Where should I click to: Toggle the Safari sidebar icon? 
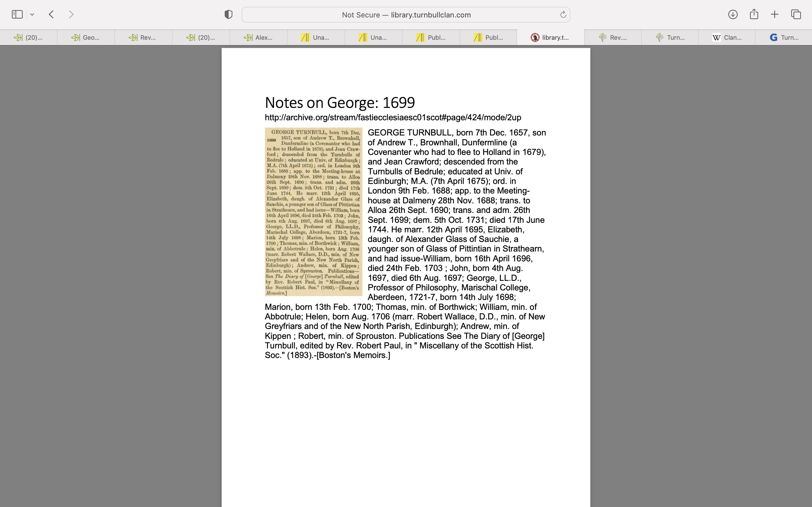pyautogui.click(x=17, y=14)
